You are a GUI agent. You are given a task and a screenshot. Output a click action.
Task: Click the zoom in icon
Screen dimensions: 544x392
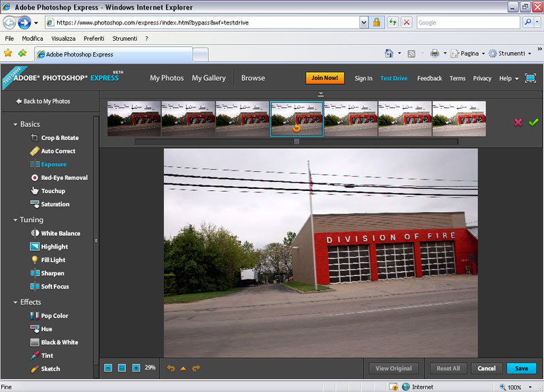pyautogui.click(x=137, y=368)
